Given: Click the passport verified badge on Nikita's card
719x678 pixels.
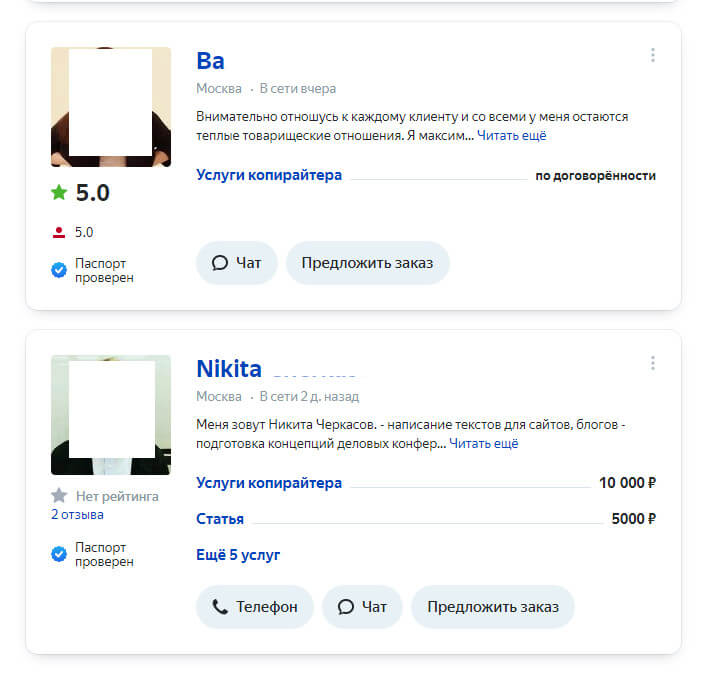Looking at the screenshot, I should [x=59, y=553].
